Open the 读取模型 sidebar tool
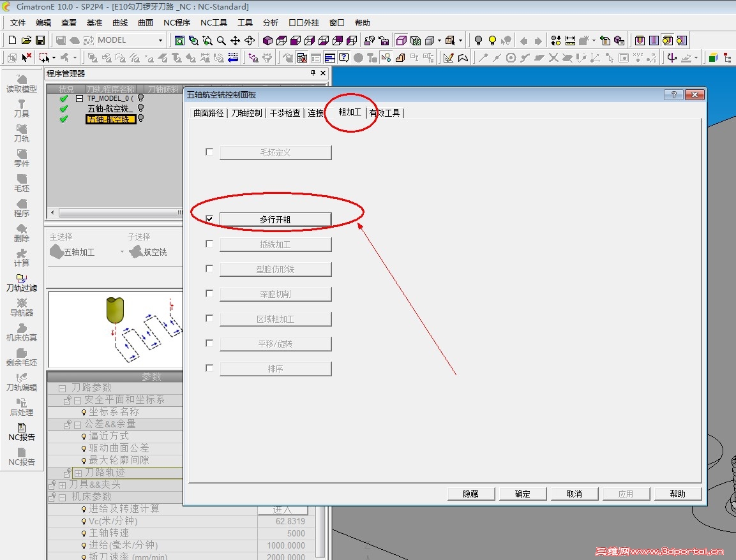736x560 pixels. click(x=22, y=84)
